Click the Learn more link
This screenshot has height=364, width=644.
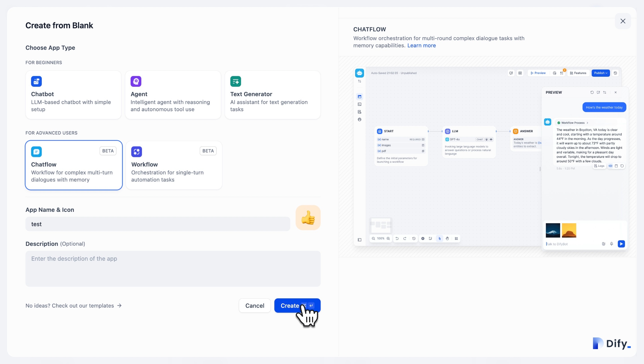coord(421,45)
